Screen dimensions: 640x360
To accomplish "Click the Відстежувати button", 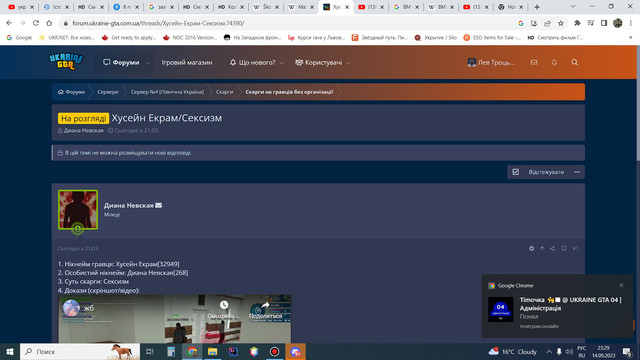I will 546,172.
